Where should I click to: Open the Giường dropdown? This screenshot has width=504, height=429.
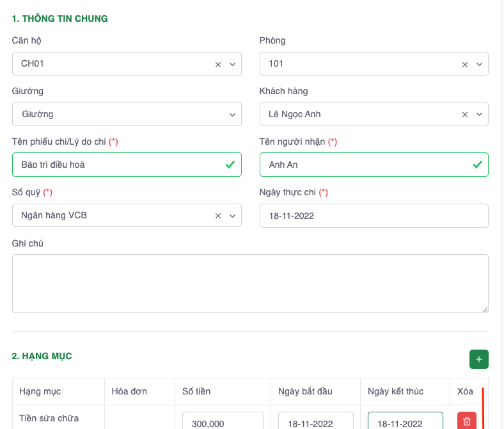(127, 115)
